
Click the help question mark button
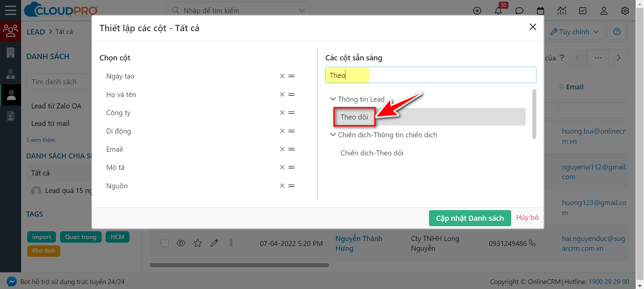(x=617, y=32)
